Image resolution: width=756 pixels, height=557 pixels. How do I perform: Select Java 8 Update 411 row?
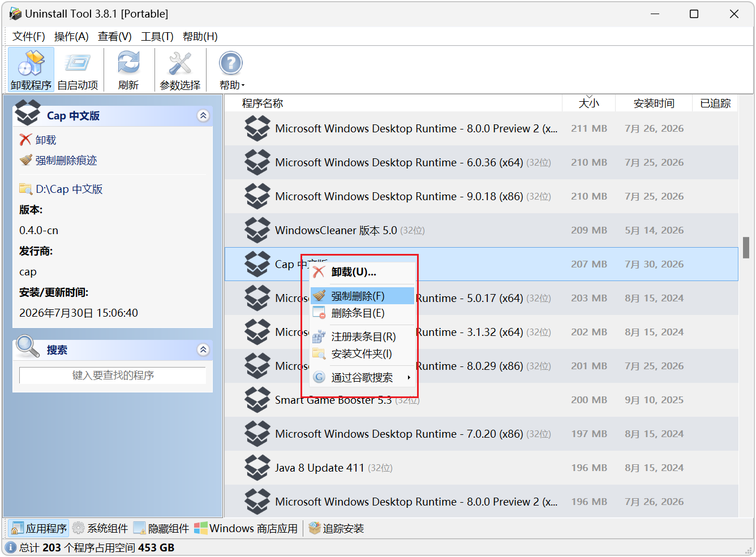[x=482, y=468]
